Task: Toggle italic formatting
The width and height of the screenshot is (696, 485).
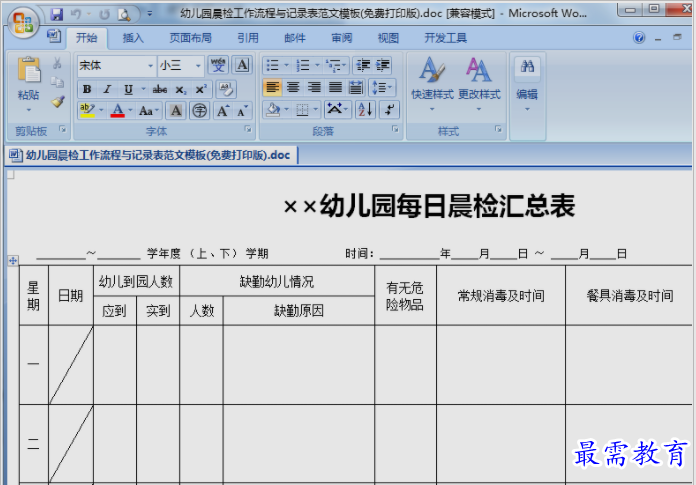Action: point(107,89)
